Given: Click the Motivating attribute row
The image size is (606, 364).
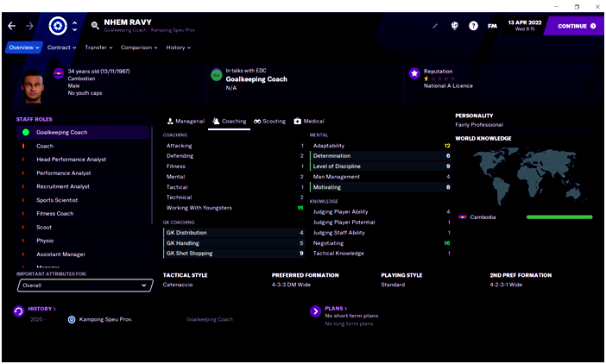Looking at the screenshot, I should [x=381, y=187].
